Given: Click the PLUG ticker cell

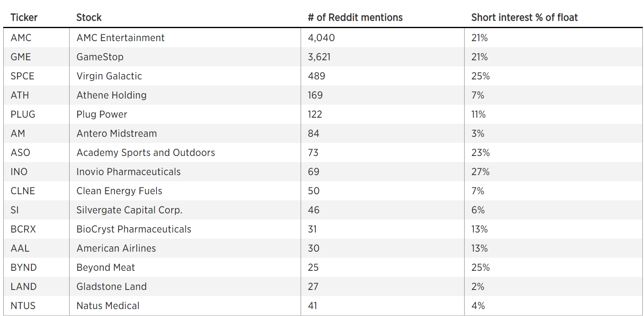Looking at the screenshot, I should pos(23,114).
